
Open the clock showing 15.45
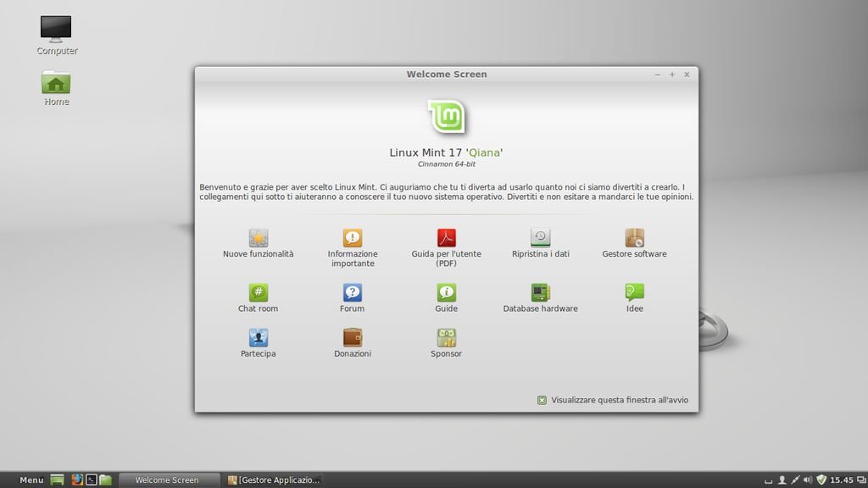(842, 480)
